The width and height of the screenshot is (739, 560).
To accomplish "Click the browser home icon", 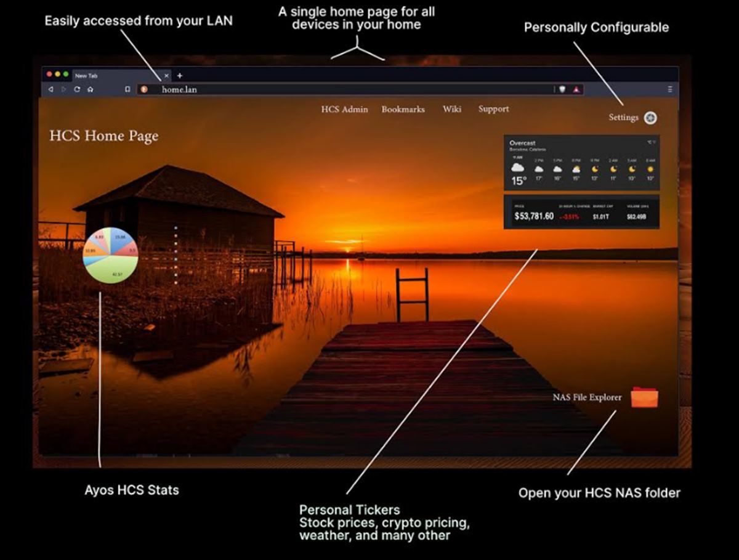I will [91, 89].
